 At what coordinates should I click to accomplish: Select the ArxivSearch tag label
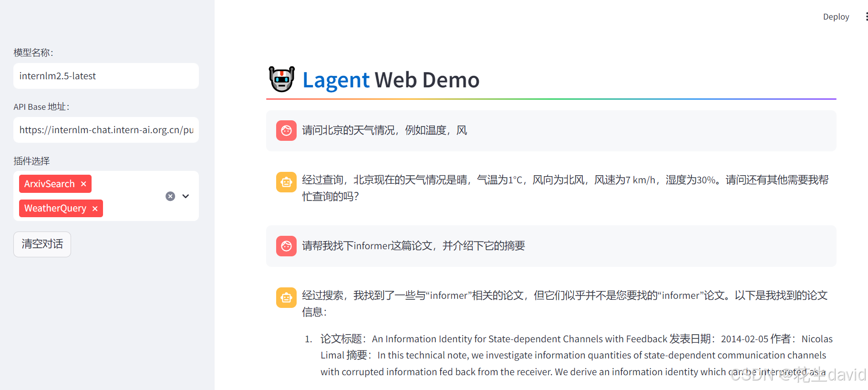click(50, 184)
